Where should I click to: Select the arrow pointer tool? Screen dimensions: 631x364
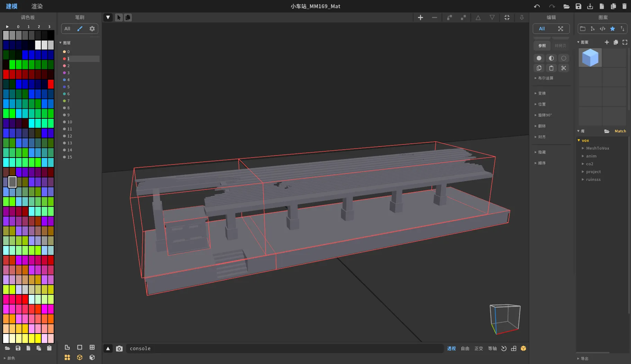[x=119, y=17]
